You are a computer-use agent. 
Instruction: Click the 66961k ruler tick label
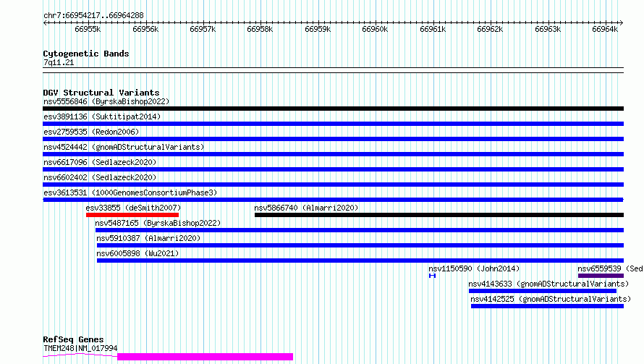click(x=433, y=29)
